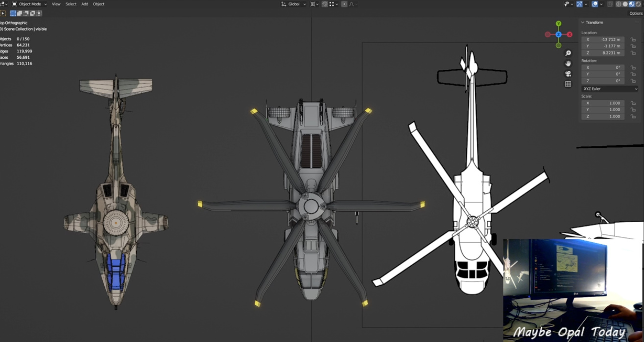Image resolution: width=644 pixels, height=342 pixels.
Task: Click Location Y field -1.177 m
Action: click(x=603, y=46)
